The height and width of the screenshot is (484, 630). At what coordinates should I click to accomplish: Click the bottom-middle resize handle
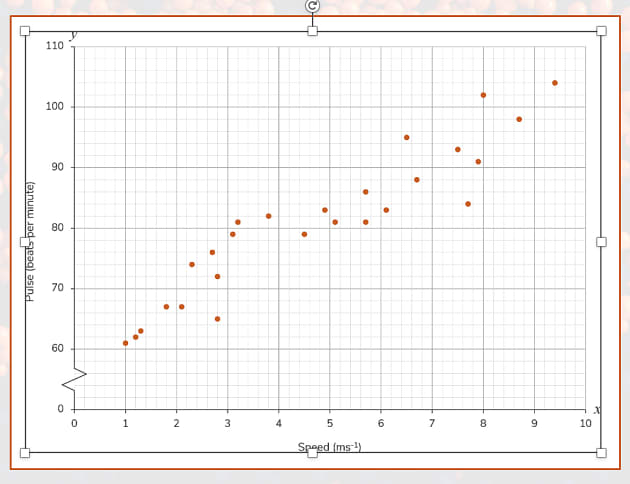[x=313, y=453]
